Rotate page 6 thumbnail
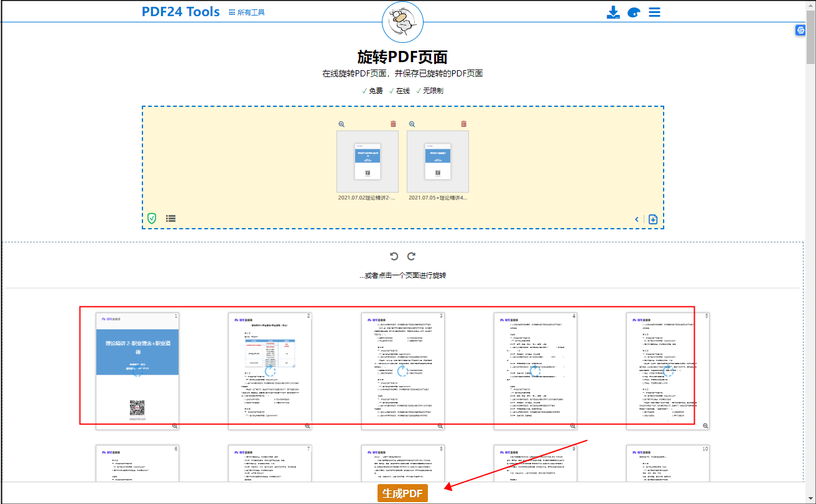816x504 pixels. [x=137, y=463]
